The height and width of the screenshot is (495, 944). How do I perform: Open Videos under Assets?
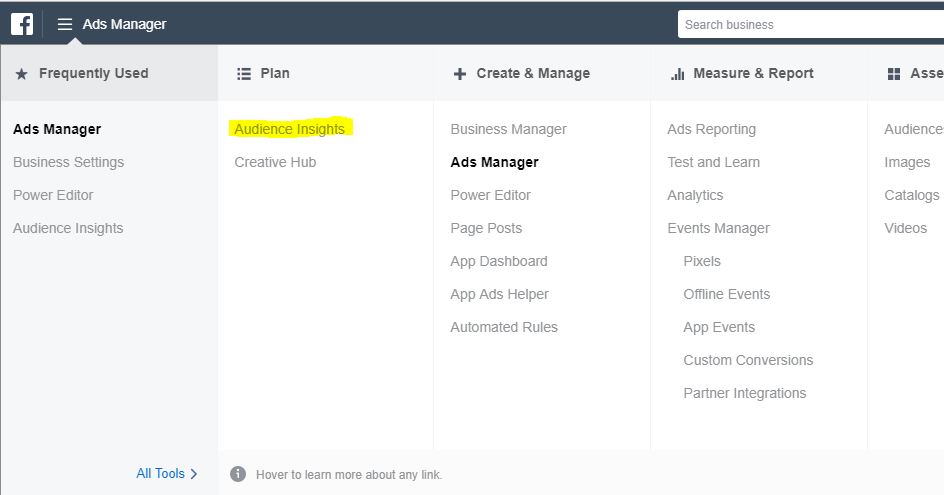(905, 228)
